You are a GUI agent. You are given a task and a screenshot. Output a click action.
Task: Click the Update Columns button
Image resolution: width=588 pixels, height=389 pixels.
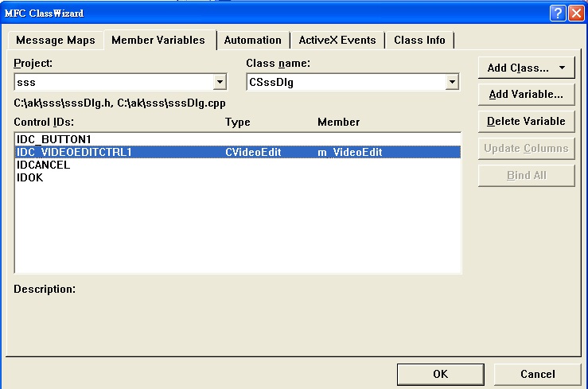(x=526, y=149)
